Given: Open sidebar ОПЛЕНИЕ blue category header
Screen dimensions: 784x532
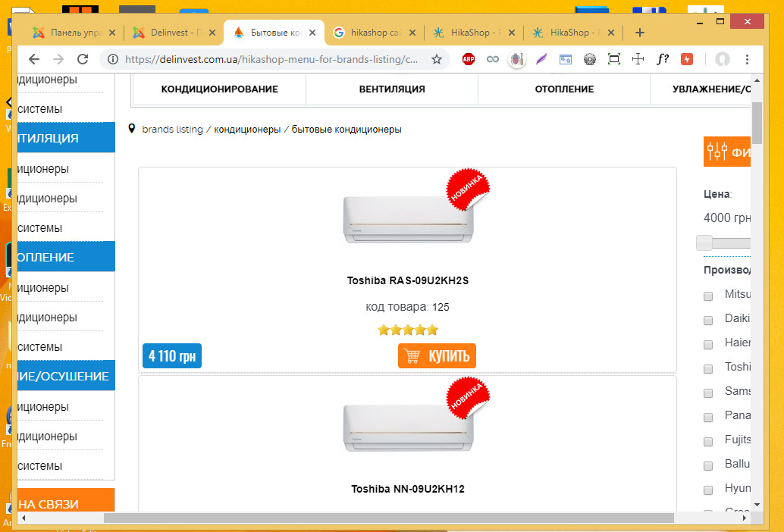Looking at the screenshot, I should (66, 257).
